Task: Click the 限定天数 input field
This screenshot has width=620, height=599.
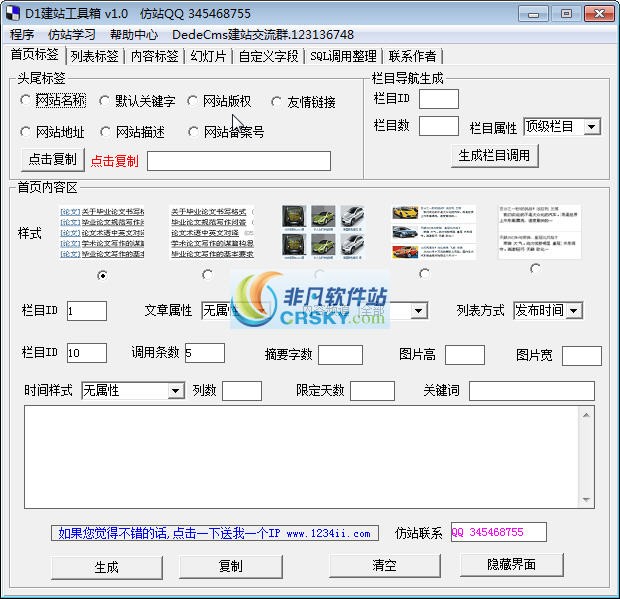Action: click(372, 391)
